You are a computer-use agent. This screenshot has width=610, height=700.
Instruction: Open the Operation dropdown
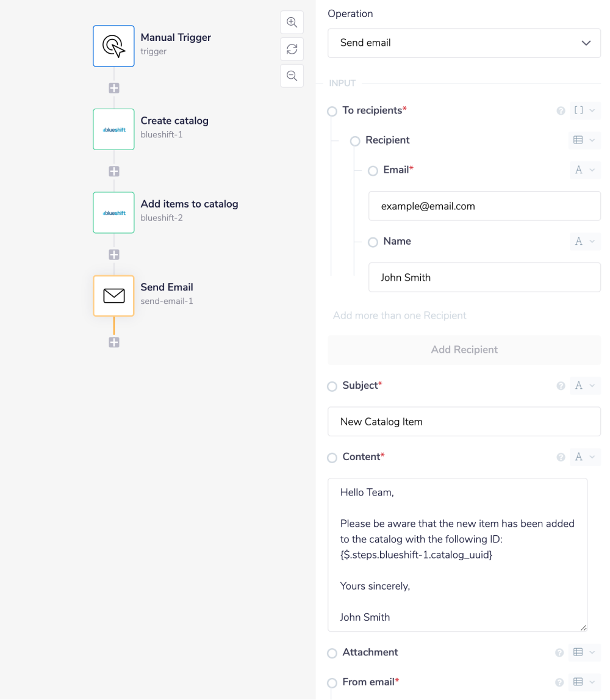(464, 43)
